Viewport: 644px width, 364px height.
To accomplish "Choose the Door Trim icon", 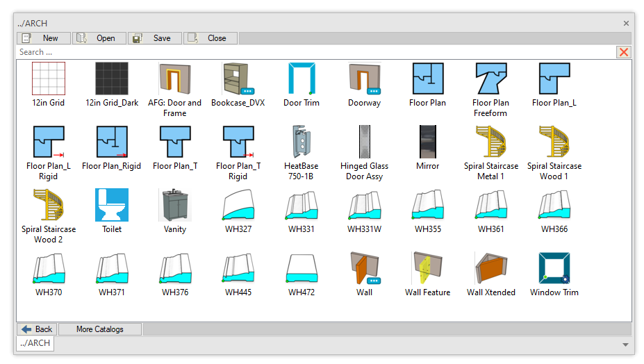I will click(x=302, y=78).
